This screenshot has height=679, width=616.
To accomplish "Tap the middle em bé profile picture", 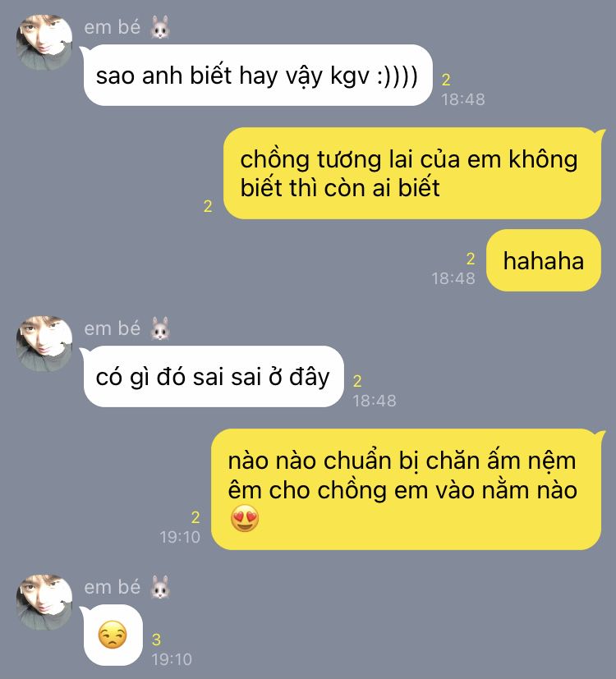I will 44,343.
